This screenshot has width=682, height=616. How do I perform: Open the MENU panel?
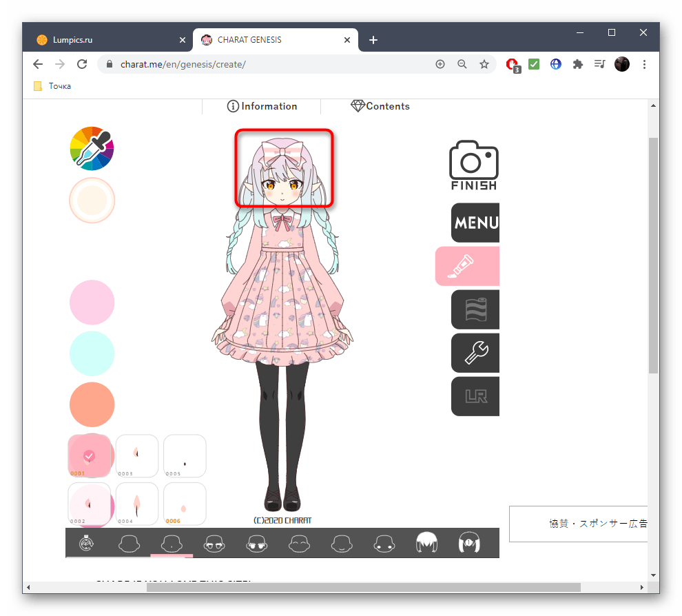tap(475, 223)
